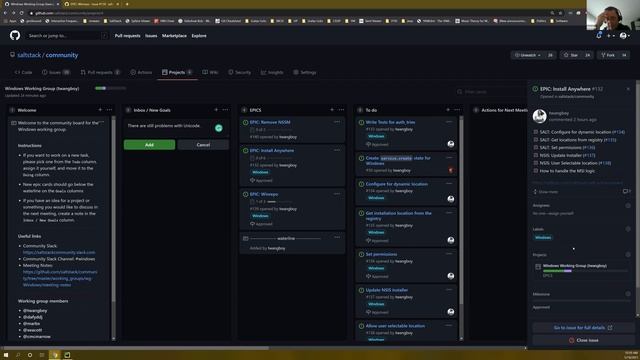Open the saltstack owner link
The width and height of the screenshot is (640, 360).
point(29,55)
